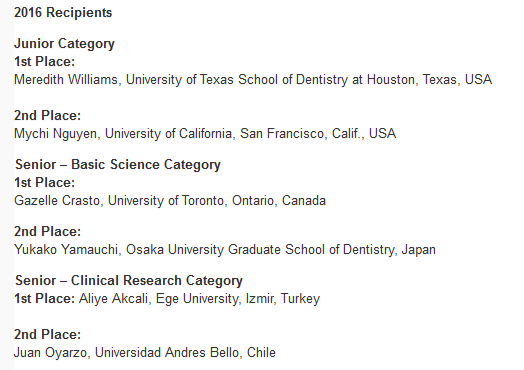Click the Clinical Research 2nd Place label
524x370 pixels.
click(47, 335)
